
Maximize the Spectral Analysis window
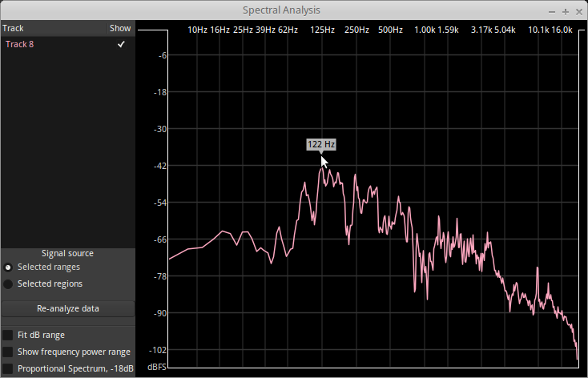coord(565,12)
